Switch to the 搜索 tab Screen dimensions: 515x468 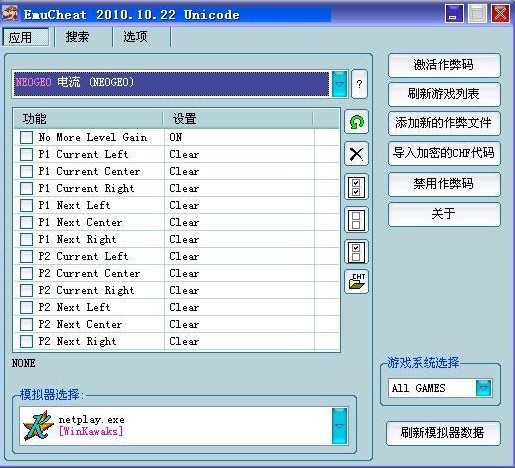(78, 37)
